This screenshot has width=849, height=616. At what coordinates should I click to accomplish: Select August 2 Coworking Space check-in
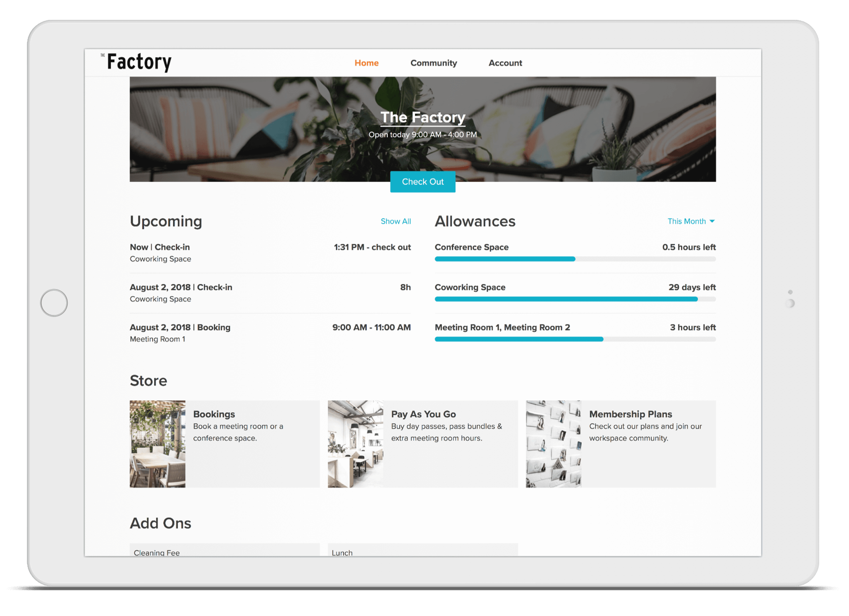[270, 293]
